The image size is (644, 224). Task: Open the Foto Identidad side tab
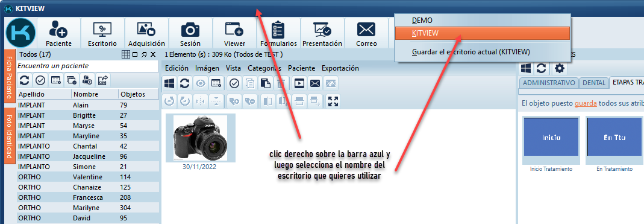point(10,136)
